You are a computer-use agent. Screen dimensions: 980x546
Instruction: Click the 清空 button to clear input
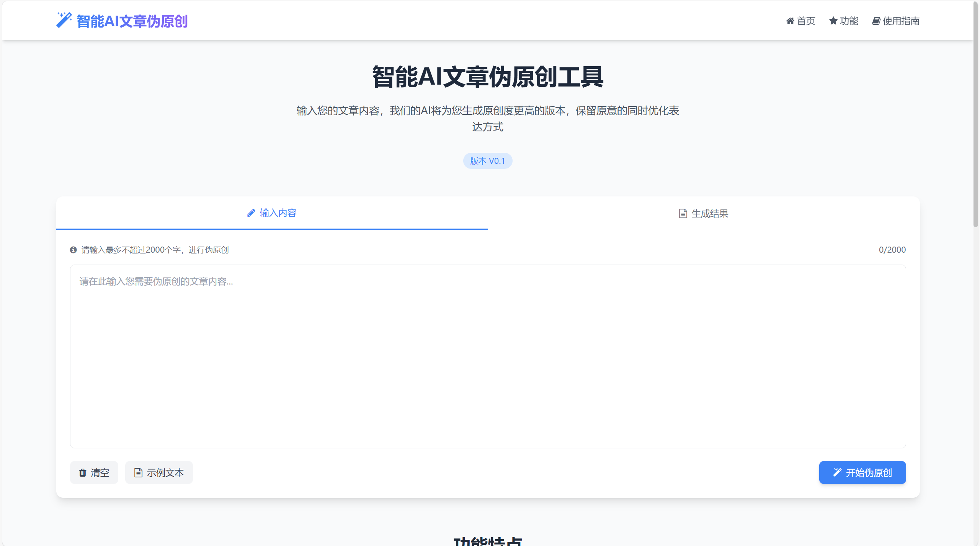(94, 472)
